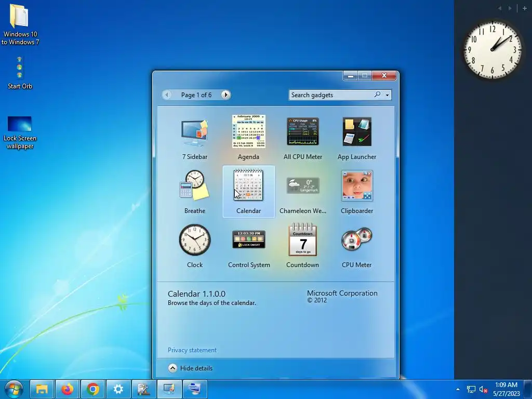Close the gadgets gallery window
The width and height of the screenshot is (532, 399).
(384, 75)
